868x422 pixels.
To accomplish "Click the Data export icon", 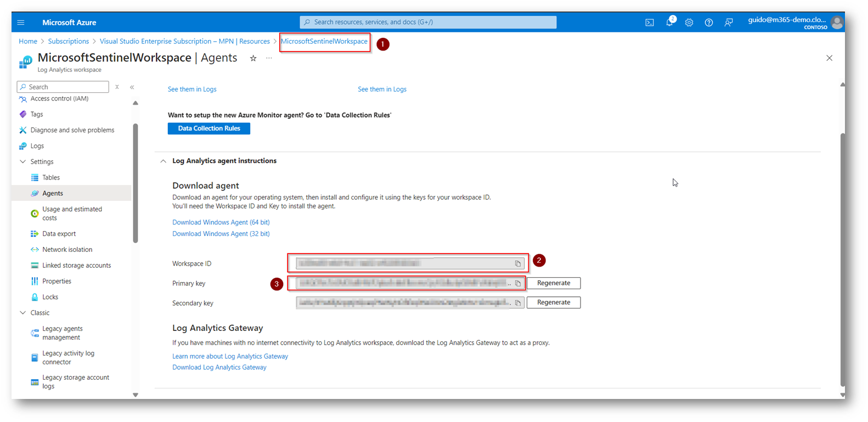I will pyautogui.click(x=35, y=234).
